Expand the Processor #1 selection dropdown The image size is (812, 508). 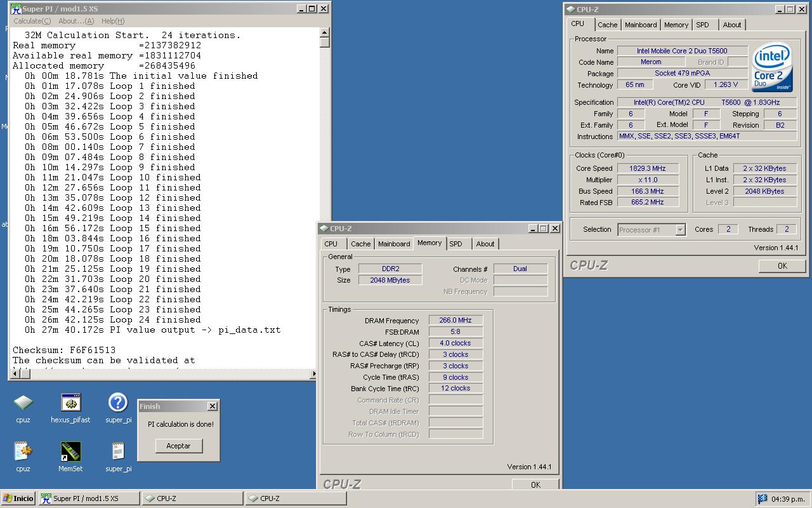click(680, 230)
